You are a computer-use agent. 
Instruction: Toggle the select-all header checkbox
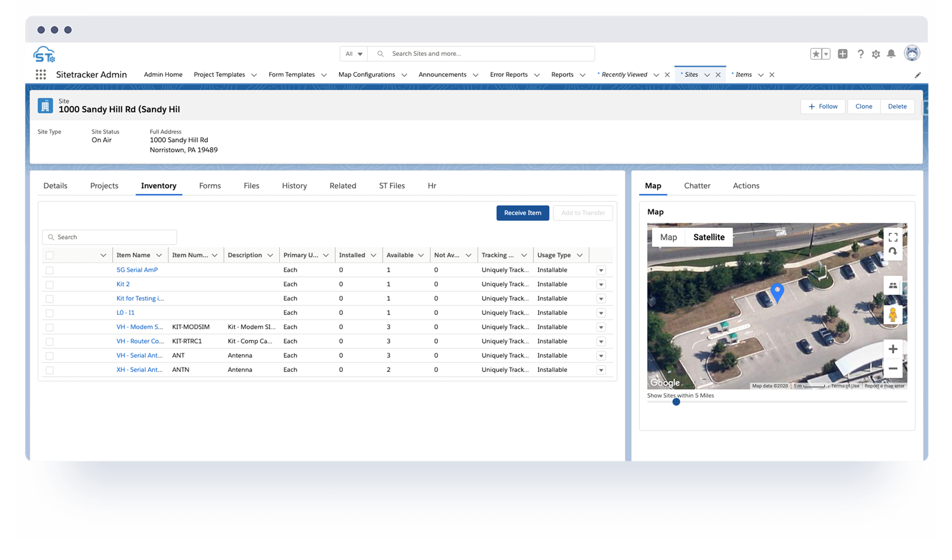(50, 255)
